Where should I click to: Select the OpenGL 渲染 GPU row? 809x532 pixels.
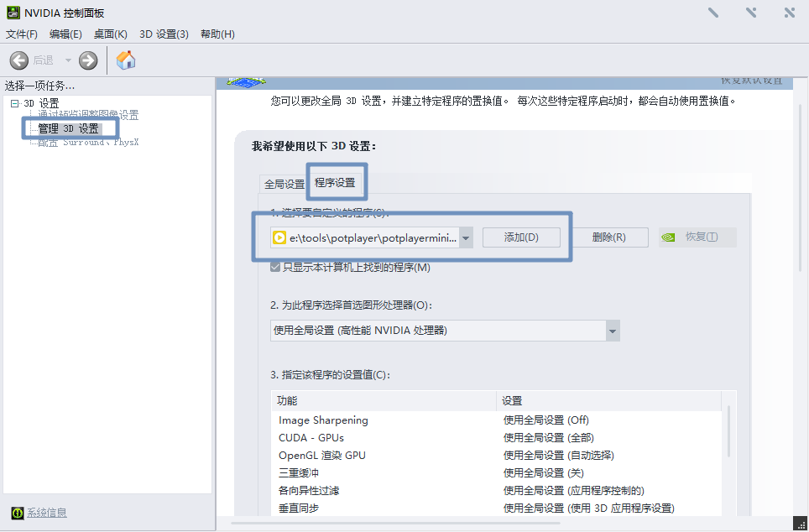pos(496,455)
